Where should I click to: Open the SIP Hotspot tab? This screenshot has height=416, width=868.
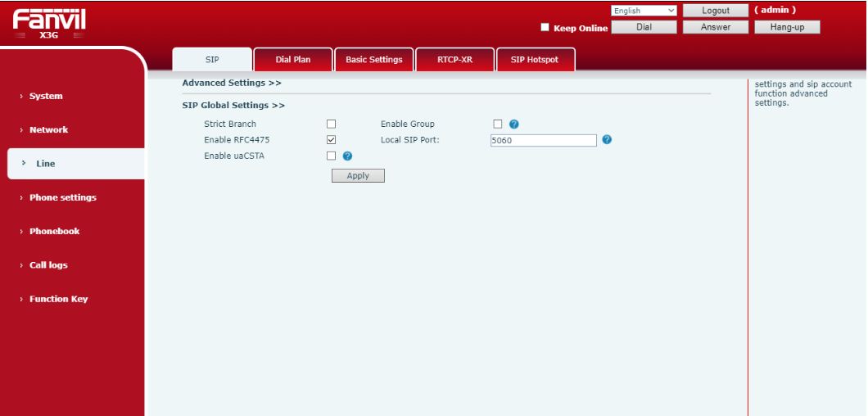(x=536, y=60)
